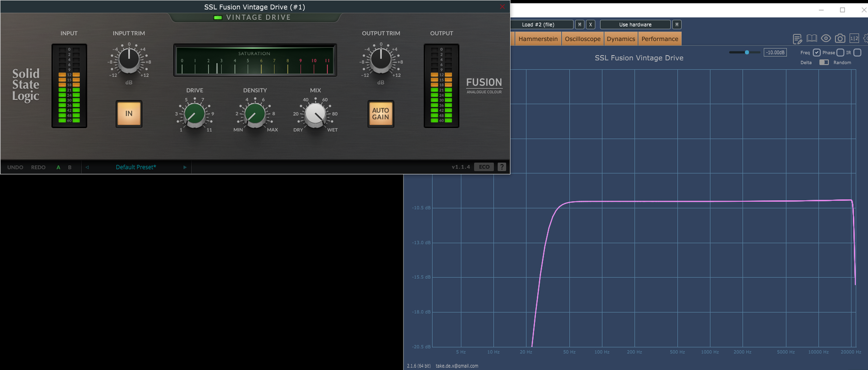Viewport: 868px width, 370px height.
Task: Open the Default Preset menu
Action: pos(136,167)
